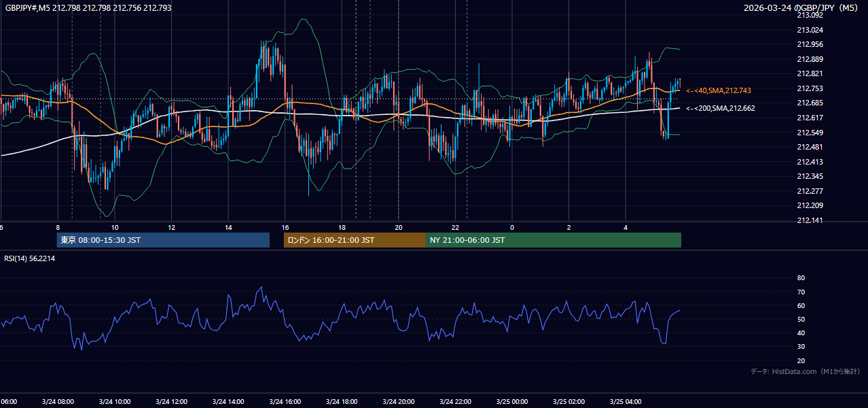Viewport: 868px width, 408px height.
Task: Click date label 3/25 00:00
Action: tap(512, 402)
